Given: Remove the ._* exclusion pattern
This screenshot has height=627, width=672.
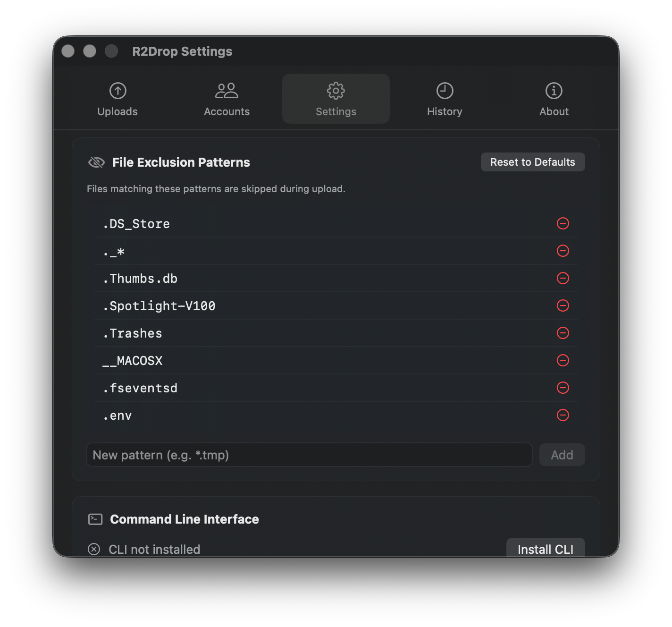Looking at the screenshot, I should (563, 251).
